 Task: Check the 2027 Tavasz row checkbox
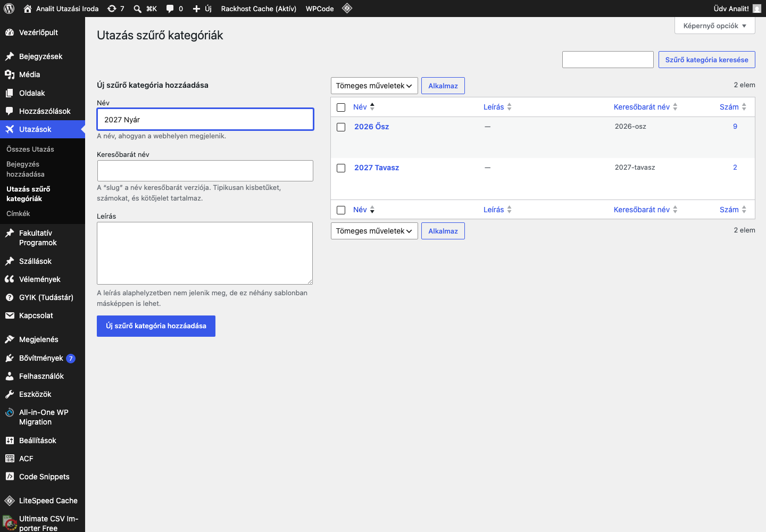coord(342,168)
